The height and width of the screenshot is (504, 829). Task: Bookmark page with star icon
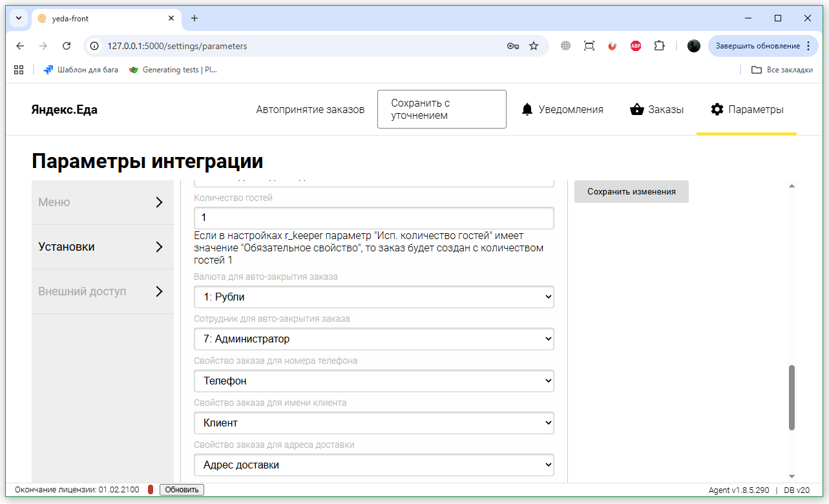click(x=534, y=46)
